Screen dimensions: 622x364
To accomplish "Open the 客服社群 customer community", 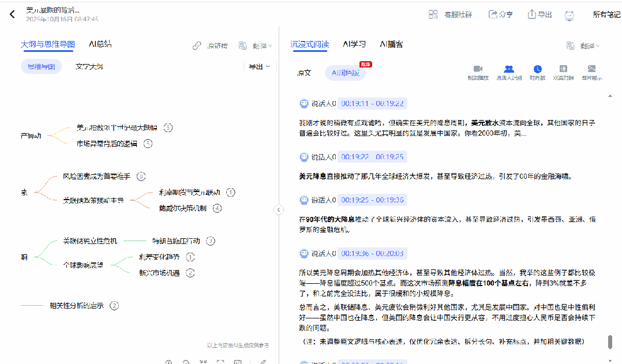I will pyautogui.click(x=449, y=14).
